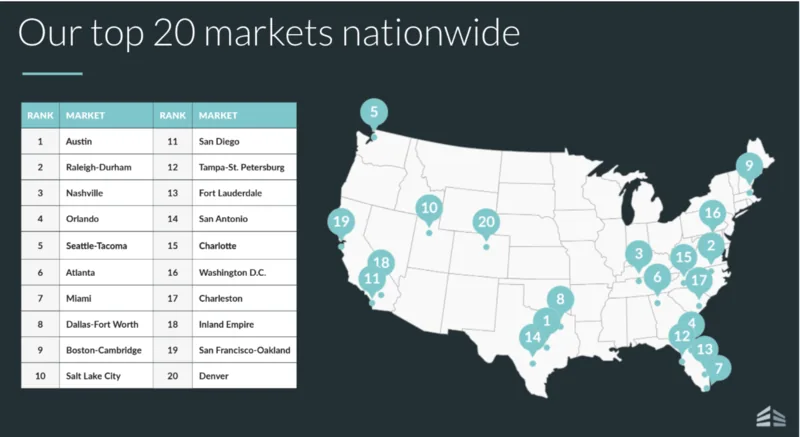Click the San Francisco-Oakland table cell

click(x=243, y=350)
